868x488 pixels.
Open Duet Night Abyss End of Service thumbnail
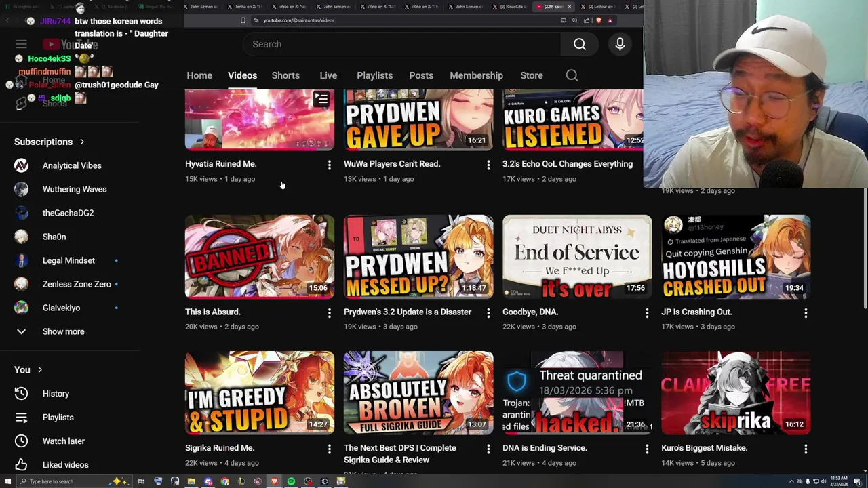(577, 257)
